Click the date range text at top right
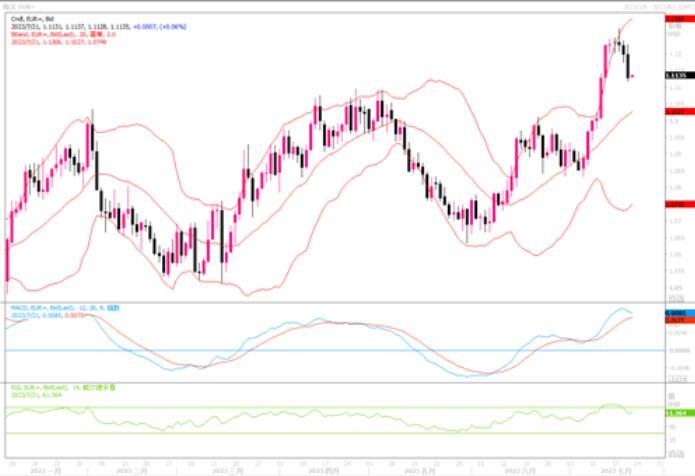Viewport: 695px width, 476px height. click(655, 5)
